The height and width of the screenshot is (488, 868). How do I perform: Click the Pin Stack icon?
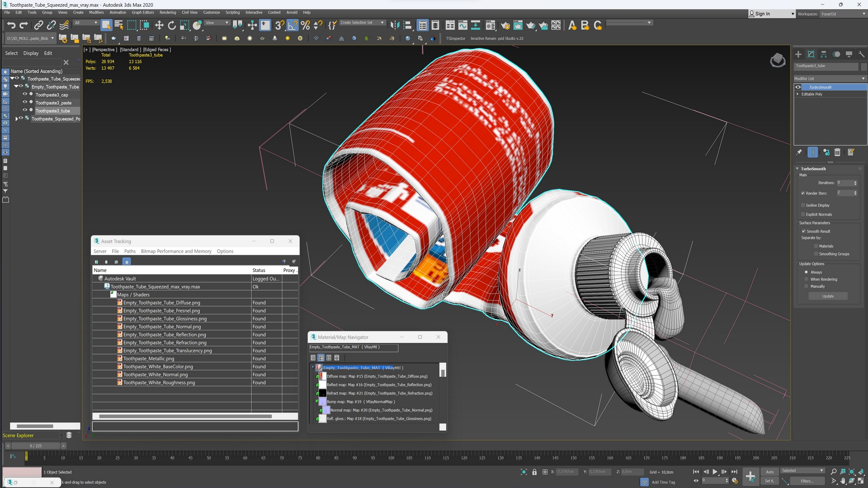(x=799, y=152)
